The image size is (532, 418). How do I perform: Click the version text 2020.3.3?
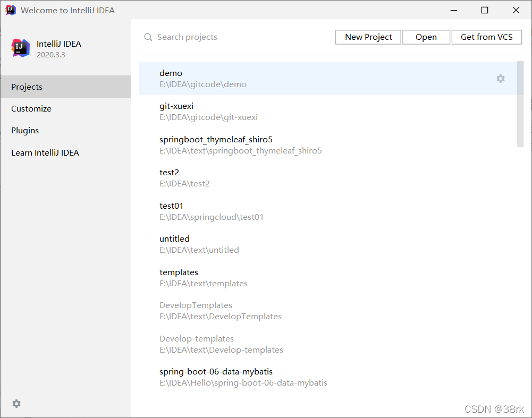click(x=51, y=55)
